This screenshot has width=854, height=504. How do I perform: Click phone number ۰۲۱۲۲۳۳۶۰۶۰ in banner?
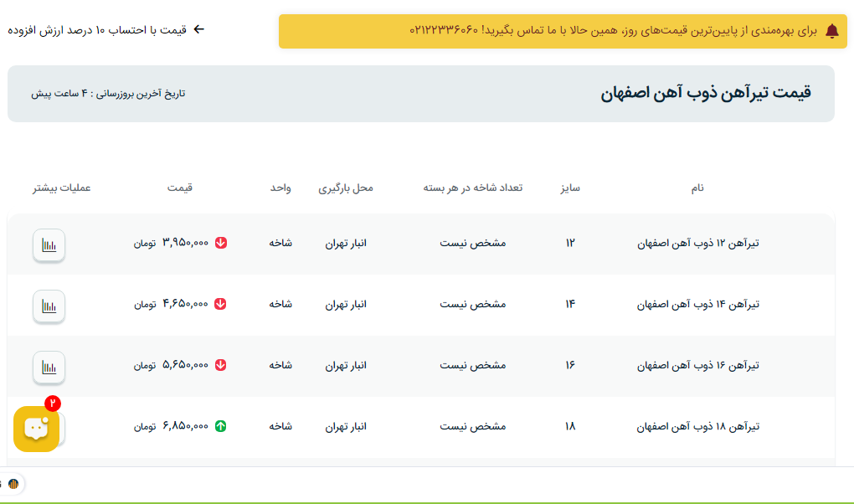coord(444,30)
